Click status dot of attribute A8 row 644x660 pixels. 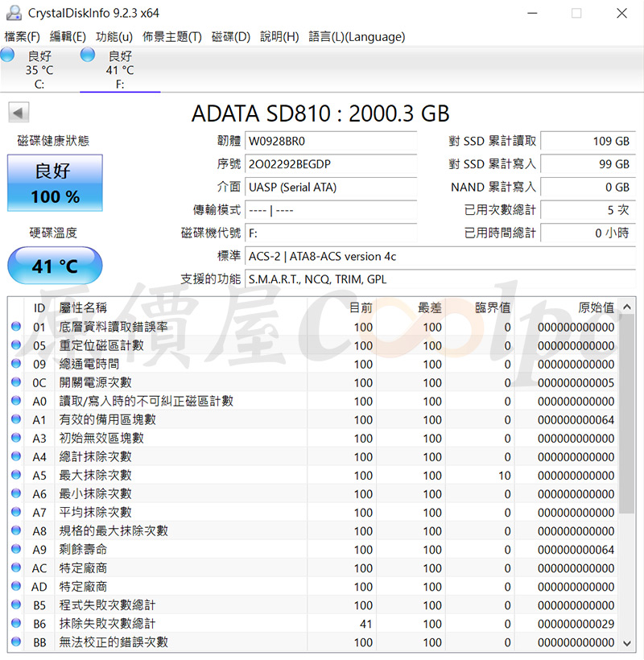pos(16,530)
